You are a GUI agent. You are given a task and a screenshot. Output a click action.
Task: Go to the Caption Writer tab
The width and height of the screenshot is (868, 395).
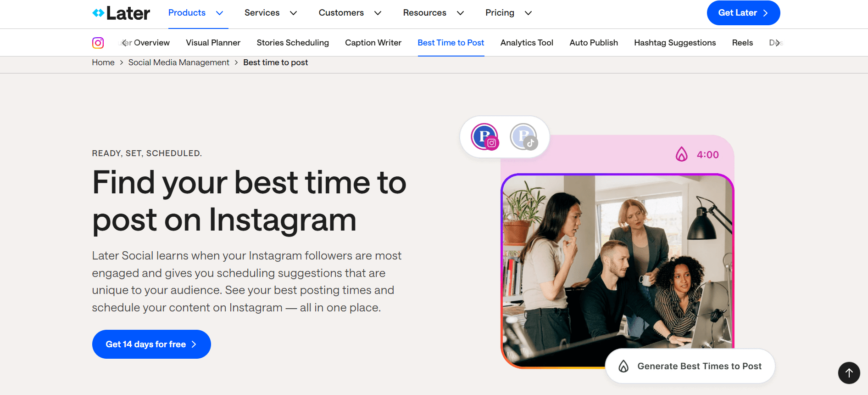(373, 43)
